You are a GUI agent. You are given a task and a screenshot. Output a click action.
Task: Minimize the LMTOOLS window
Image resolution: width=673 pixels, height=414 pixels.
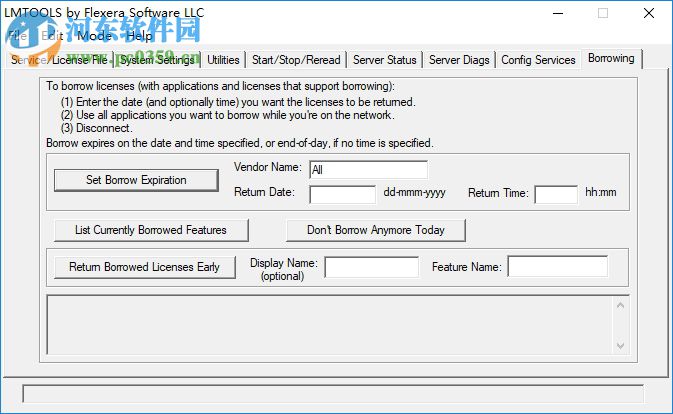point(558,13)
